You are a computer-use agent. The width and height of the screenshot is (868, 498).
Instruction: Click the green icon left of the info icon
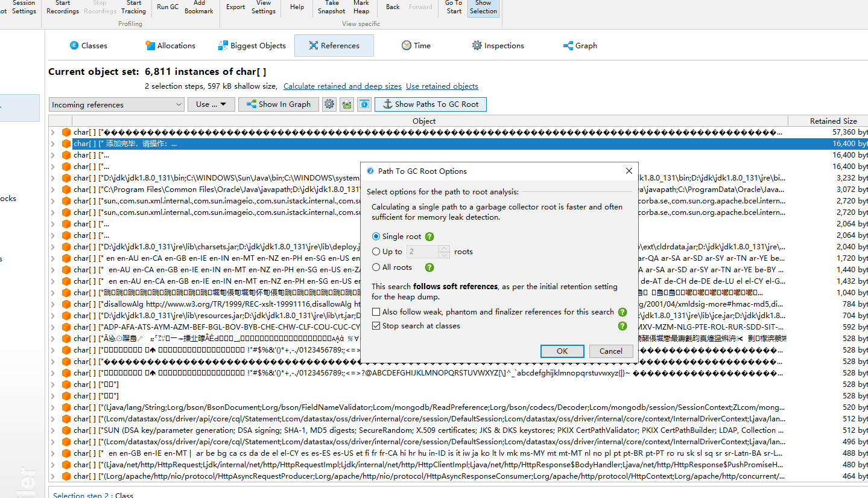coord(346,104)
